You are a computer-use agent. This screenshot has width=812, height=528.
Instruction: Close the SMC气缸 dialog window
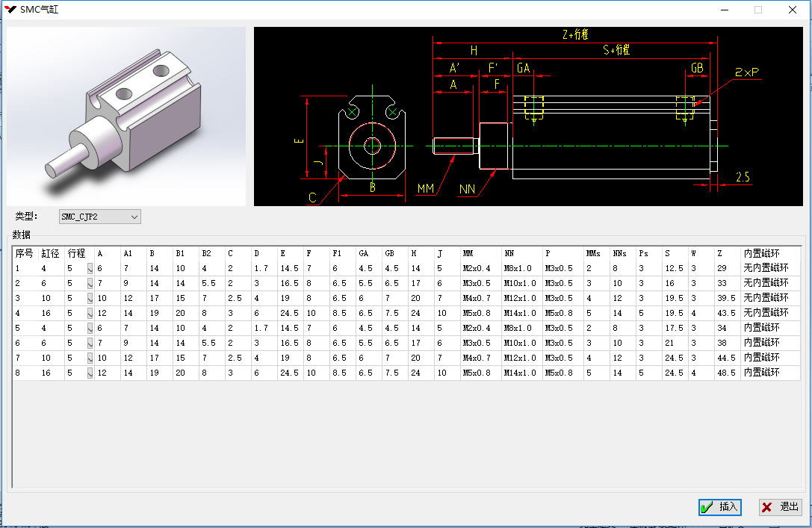[793, 10]
